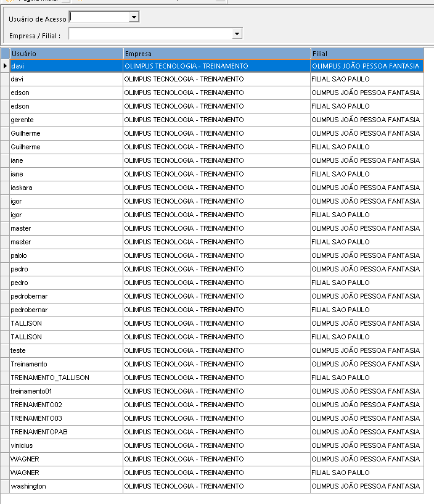The image size is (434, 504).
Task: Click Empresa cell in the washington row
Action: 217,486
